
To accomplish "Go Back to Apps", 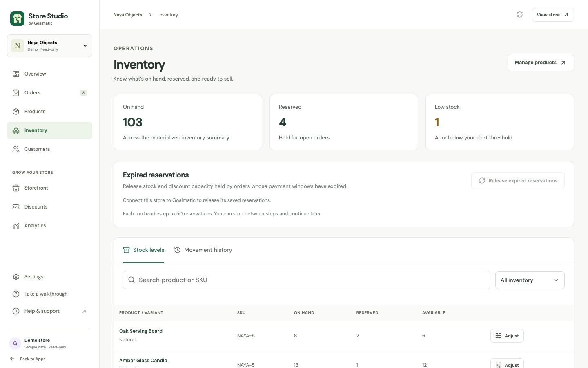I will click(x=28, y=359).
